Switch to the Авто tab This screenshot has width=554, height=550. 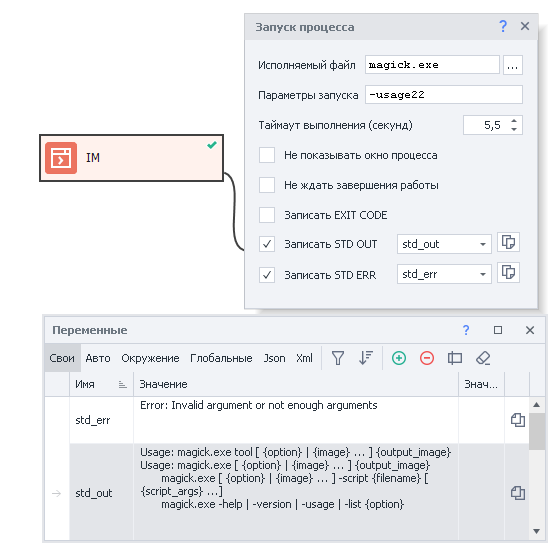[98, 358]
